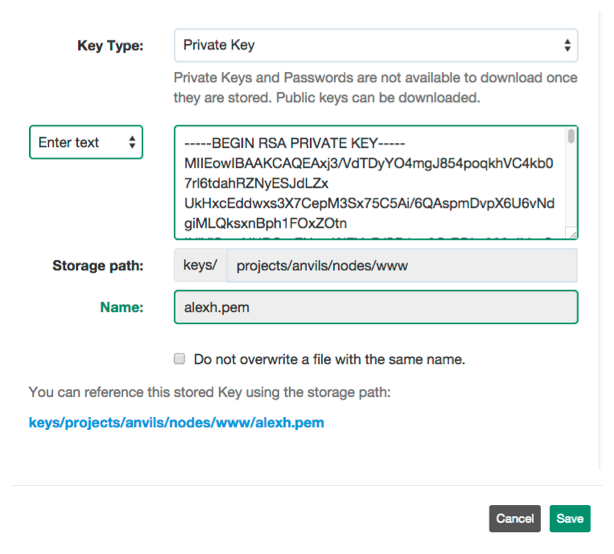Click the up-down arrows on Key Type select
This screenshot has width=614, height=554.
[x=567, y=45]
